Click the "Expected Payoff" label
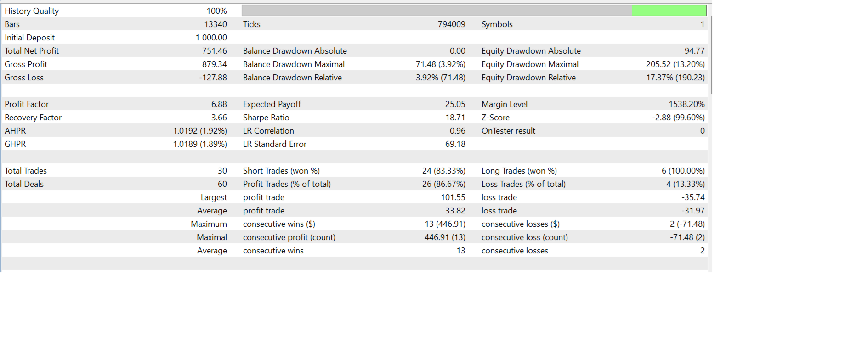The width and height of the screenshot is (868, 359). tap(272, 104)
